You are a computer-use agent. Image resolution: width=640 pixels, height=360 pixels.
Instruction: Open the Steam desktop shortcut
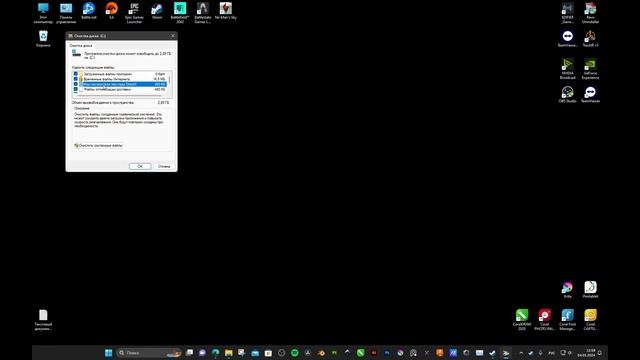pos(157,11)
